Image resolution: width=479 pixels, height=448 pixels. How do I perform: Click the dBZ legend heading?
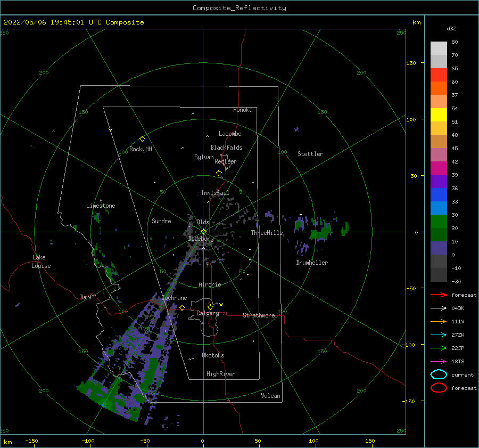pos(451,28)
